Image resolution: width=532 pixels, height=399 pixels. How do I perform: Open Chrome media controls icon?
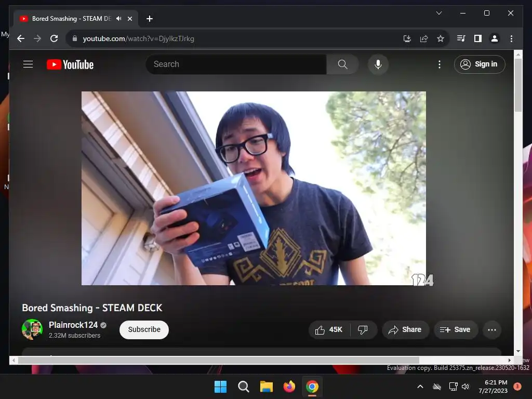pos(461,38)
